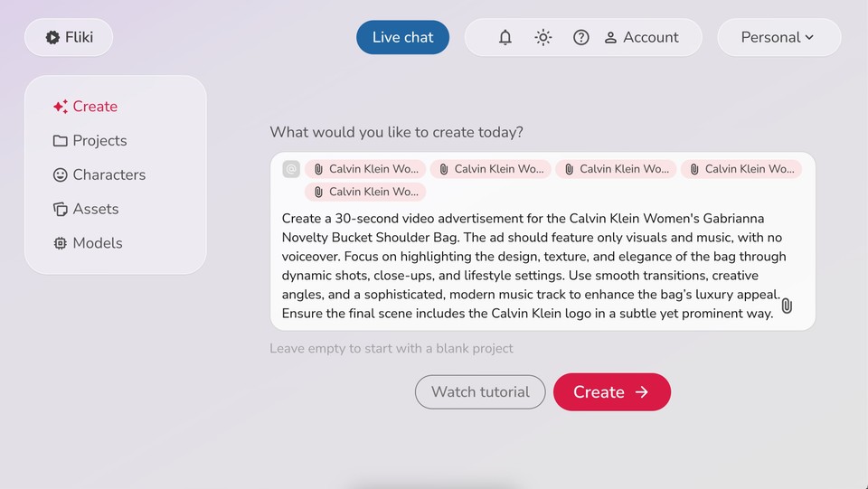Screen dimensions: 868x489
Task: Open the help question mark icon
Action: (581, 37)
